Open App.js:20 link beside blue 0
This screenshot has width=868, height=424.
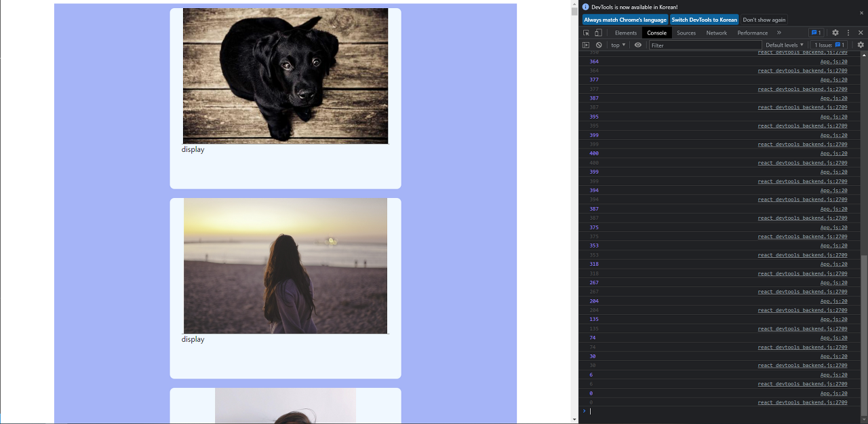(x=834, y=393)
